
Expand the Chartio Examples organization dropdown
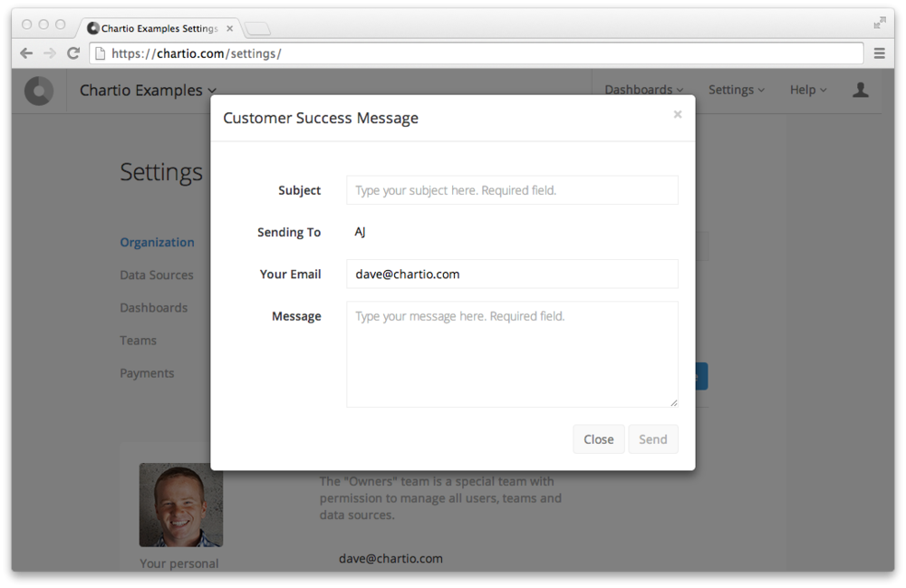click(148, 91)
